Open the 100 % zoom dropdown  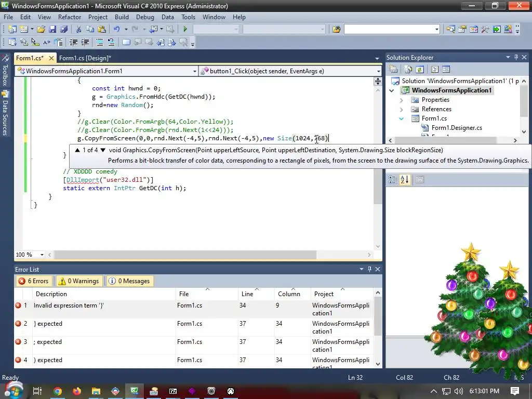click(42, 255)
